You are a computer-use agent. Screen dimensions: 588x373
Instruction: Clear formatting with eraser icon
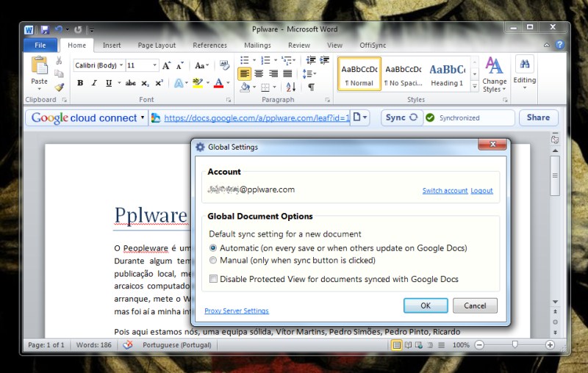tap(224, 65)
